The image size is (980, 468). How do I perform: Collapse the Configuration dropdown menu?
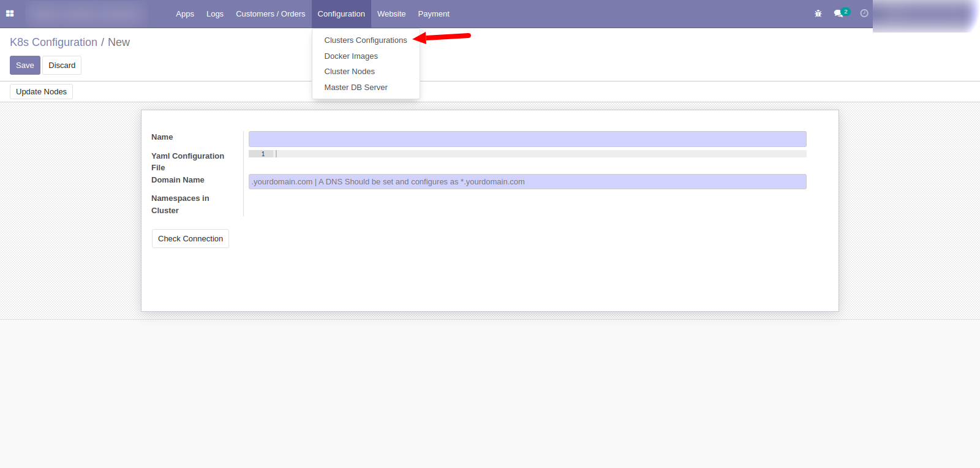(x=341, y=14)
